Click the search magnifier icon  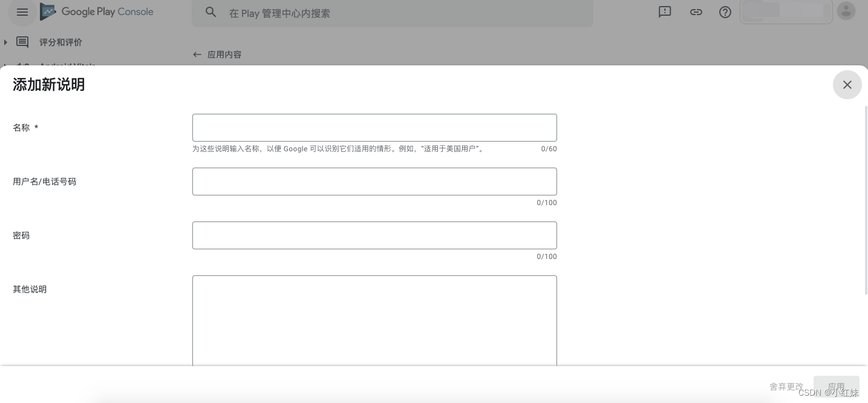[x=210, y=12]
